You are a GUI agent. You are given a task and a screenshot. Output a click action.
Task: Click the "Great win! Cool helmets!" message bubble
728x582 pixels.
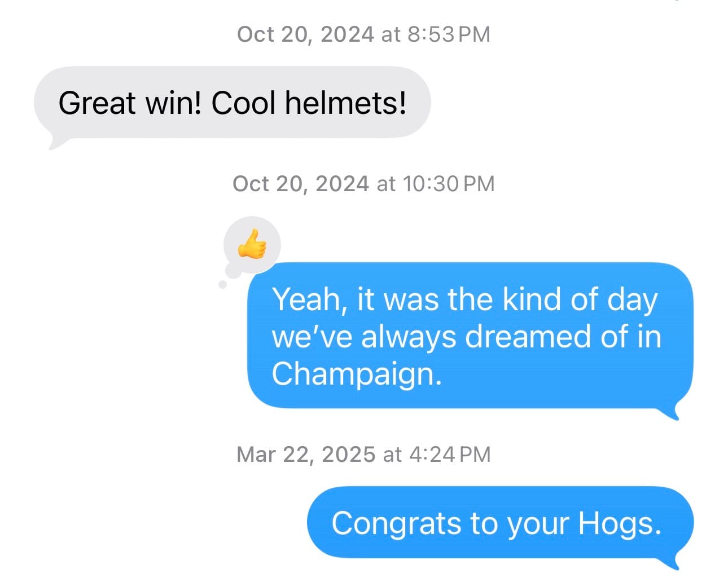click(x=232, y=103)
